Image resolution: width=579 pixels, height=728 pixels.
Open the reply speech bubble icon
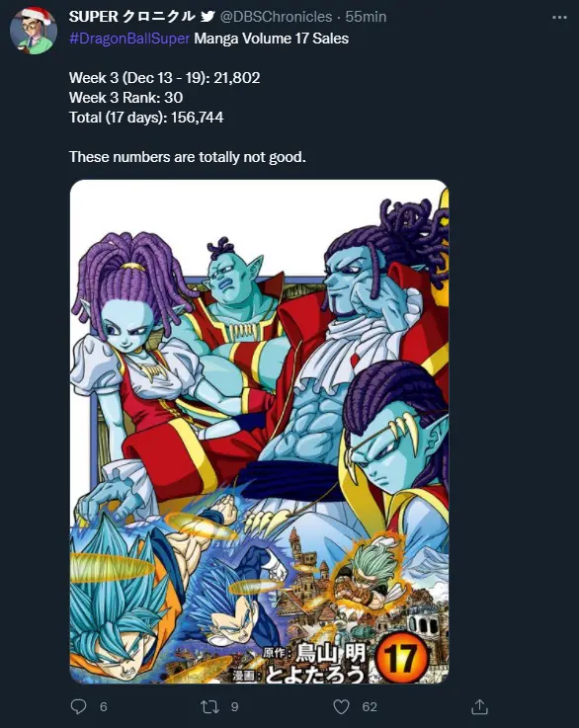pyautogui.click(x=78, y=706)
